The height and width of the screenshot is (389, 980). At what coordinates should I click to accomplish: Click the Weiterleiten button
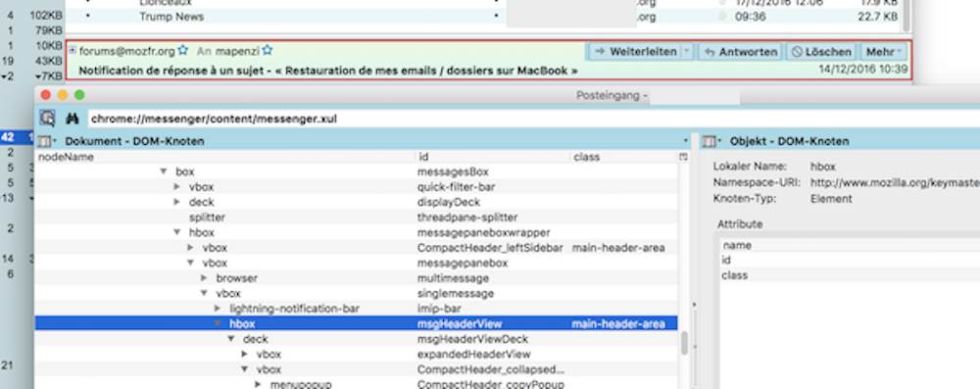pos(634,52)
